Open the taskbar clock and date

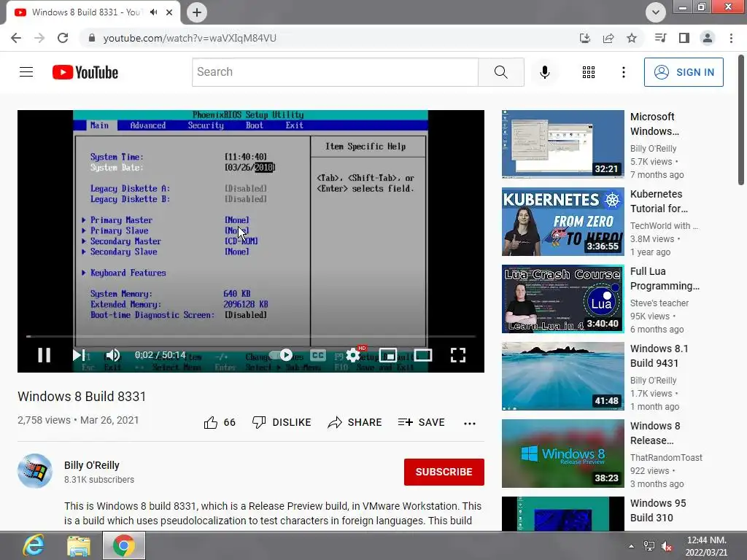tap(706, 546)
